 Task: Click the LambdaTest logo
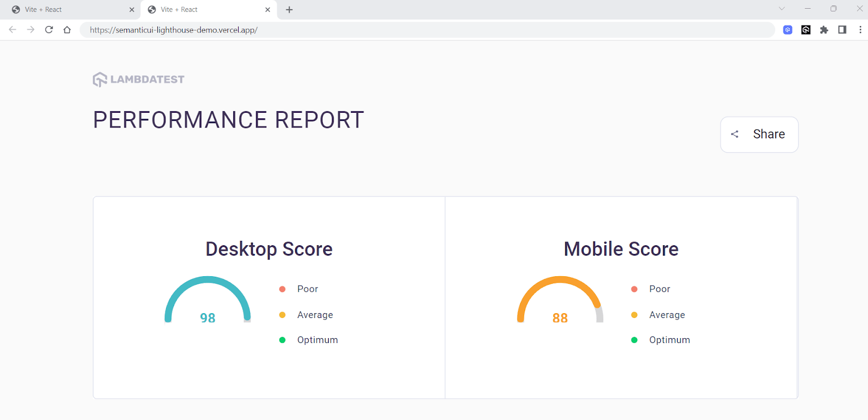(x=139, y=80)
